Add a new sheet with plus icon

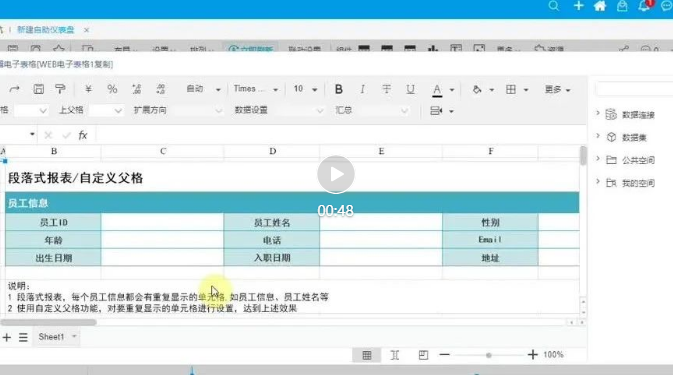point(6,337)
